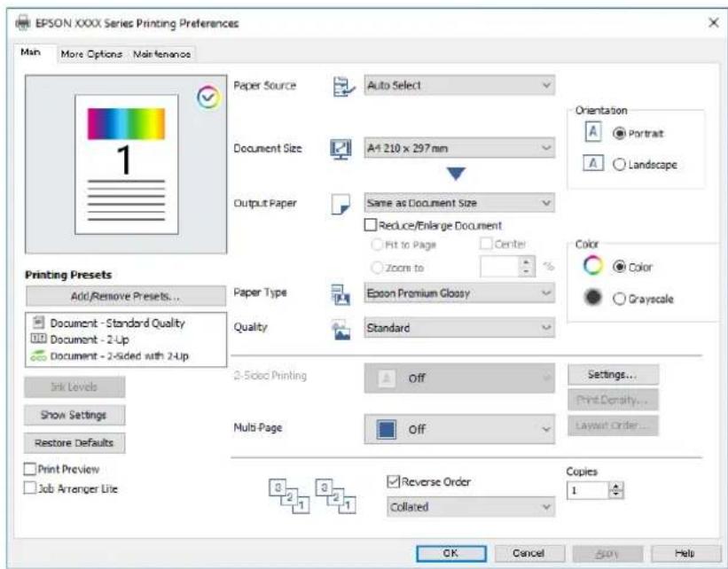Click the Cancel button
Image resolution: width=728 pixels, height=569 pixels.
[x=529, y=553]
